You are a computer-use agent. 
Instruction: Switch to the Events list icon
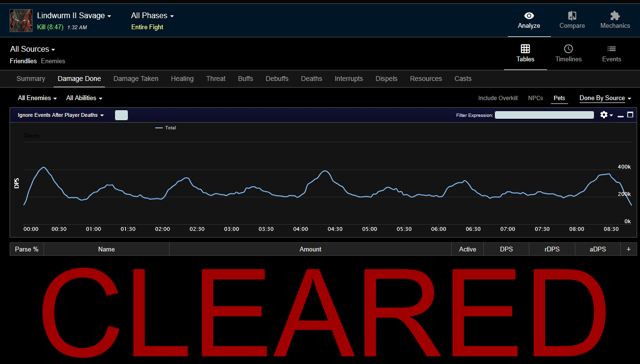(611, 49)
